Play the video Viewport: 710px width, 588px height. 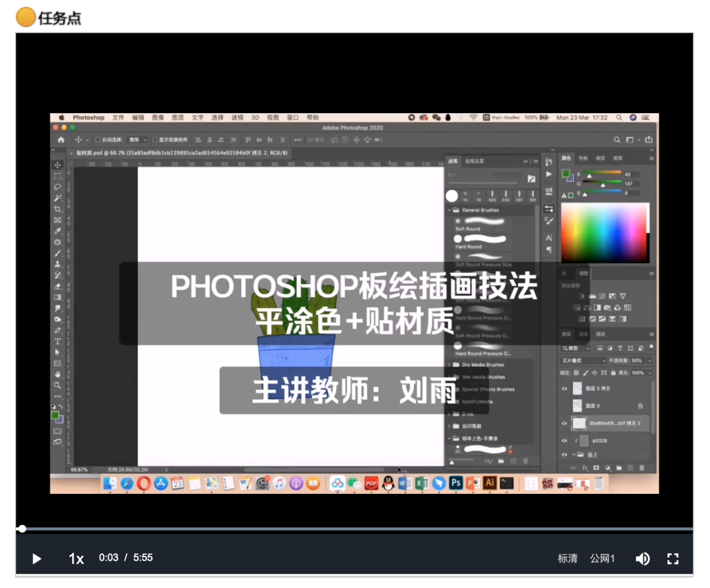coord(36,559)
